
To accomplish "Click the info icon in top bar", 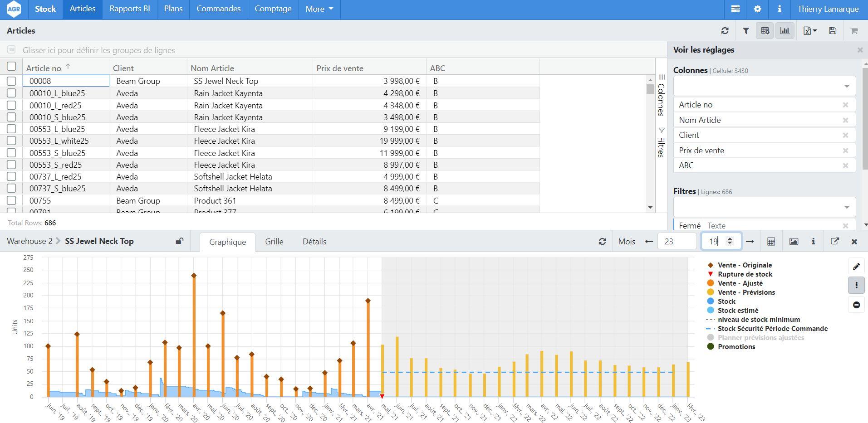I will pyautogui.click(x=780, y=9).
